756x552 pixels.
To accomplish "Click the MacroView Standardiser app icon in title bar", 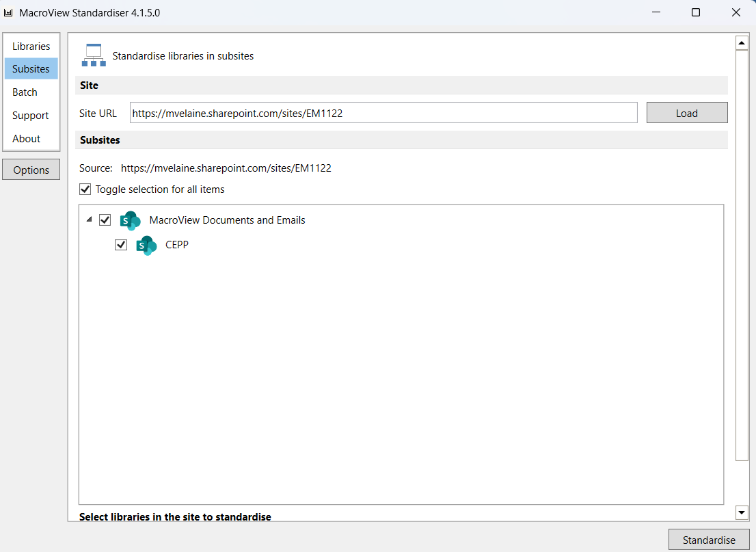I will point(8,12).
